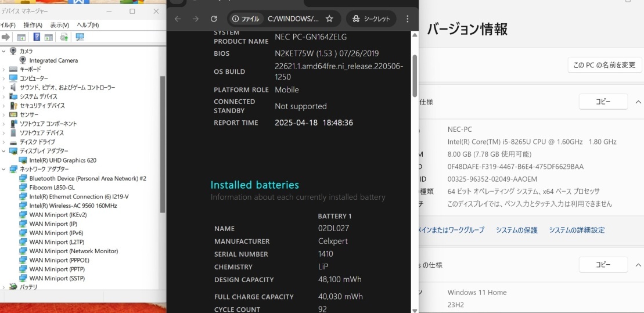Viewport: 644px width, 313px height.
Task: Click the Integrated Camera webcam icon
Action: pos(23,60)
